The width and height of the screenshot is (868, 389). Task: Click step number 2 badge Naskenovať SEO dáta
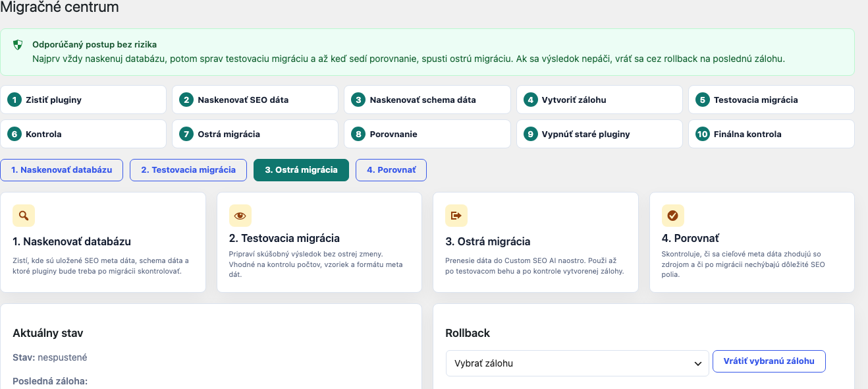tap(186, 100)
